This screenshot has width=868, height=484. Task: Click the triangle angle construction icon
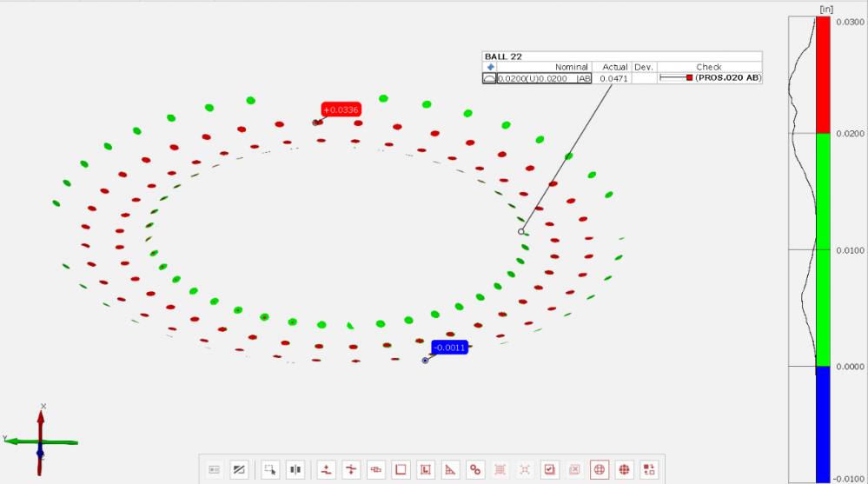pos(450,469)
